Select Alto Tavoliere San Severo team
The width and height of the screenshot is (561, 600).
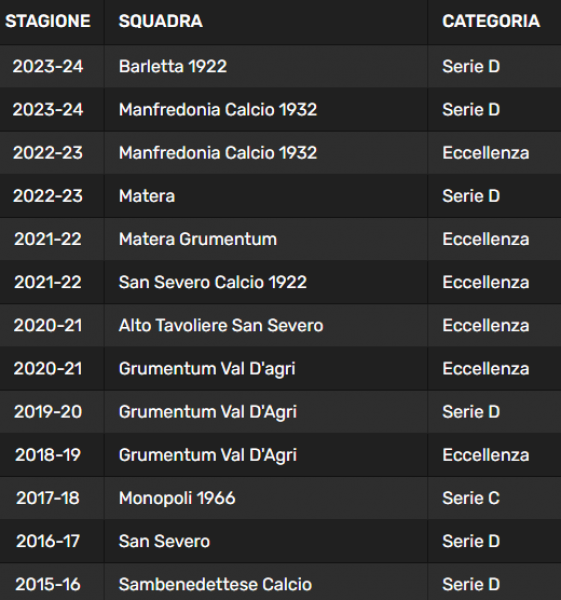tap(221, 326)
